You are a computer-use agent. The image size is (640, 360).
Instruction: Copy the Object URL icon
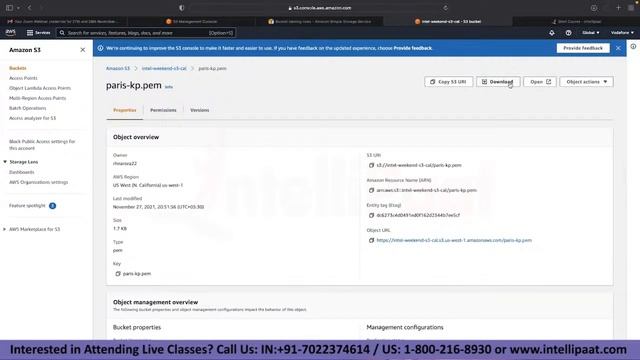point(371,240)
